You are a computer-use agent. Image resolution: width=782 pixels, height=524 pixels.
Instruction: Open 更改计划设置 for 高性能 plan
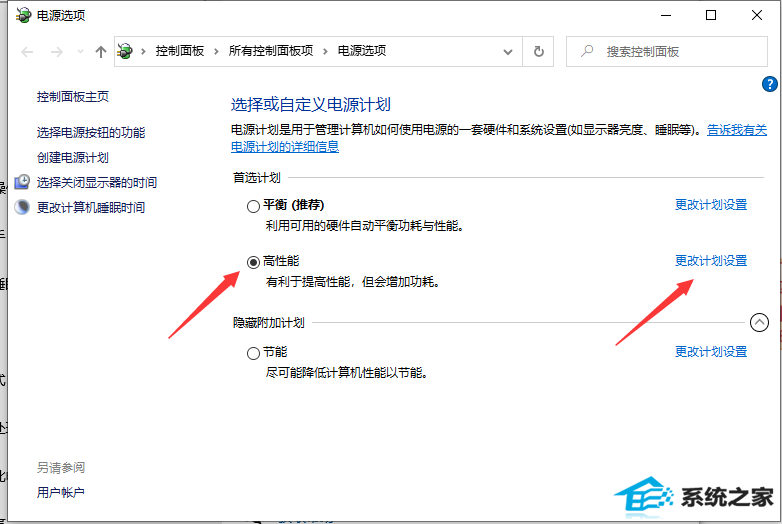710,261
